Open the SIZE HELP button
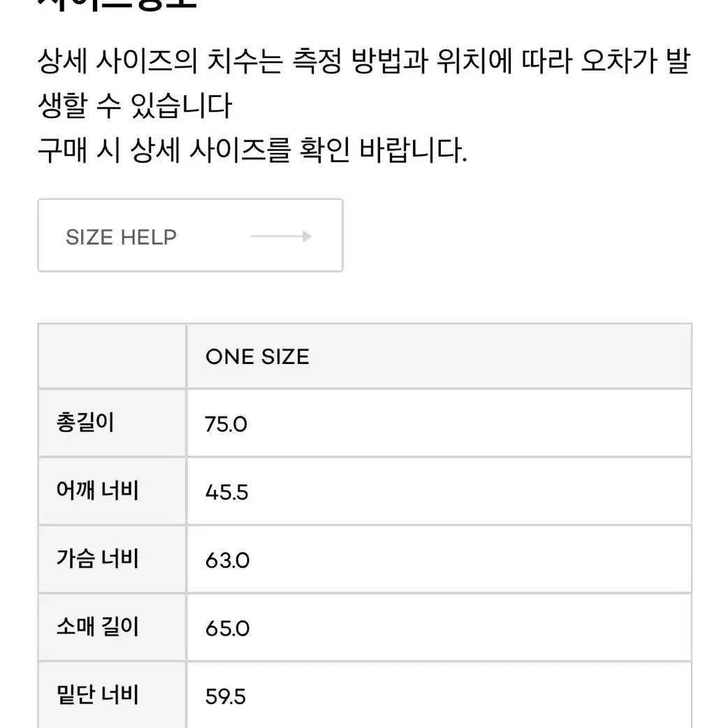This screenshot has width=728, height=728. [x=190, y=235]
